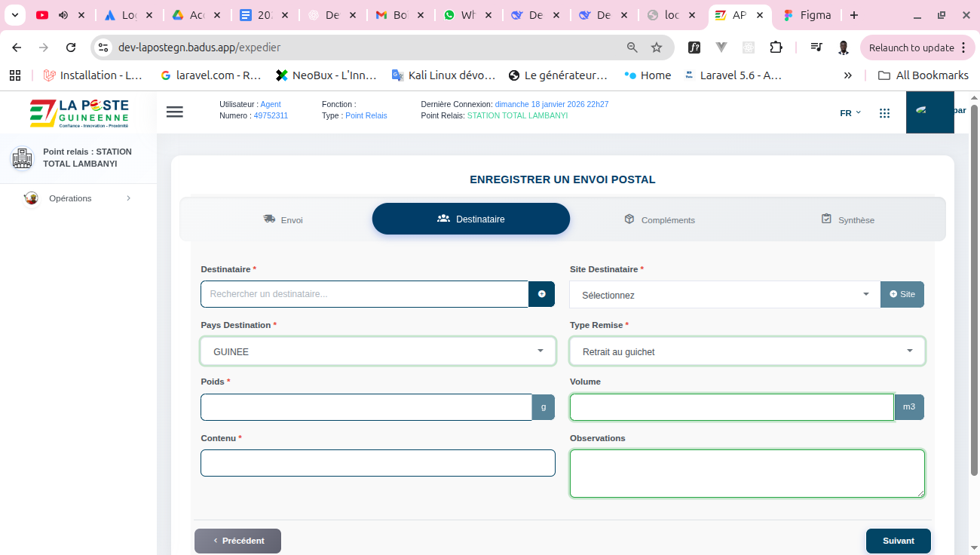Click the hamburger menu icon

(175, 112)
